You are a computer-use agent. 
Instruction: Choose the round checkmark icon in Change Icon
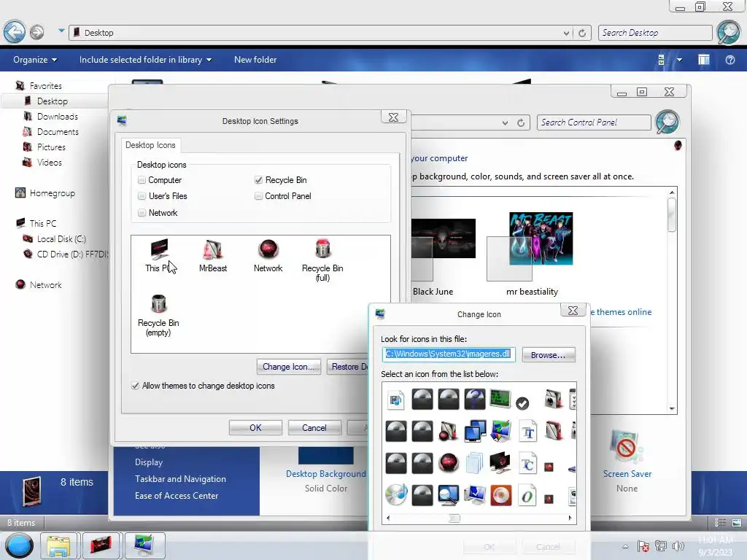point(522,404)
